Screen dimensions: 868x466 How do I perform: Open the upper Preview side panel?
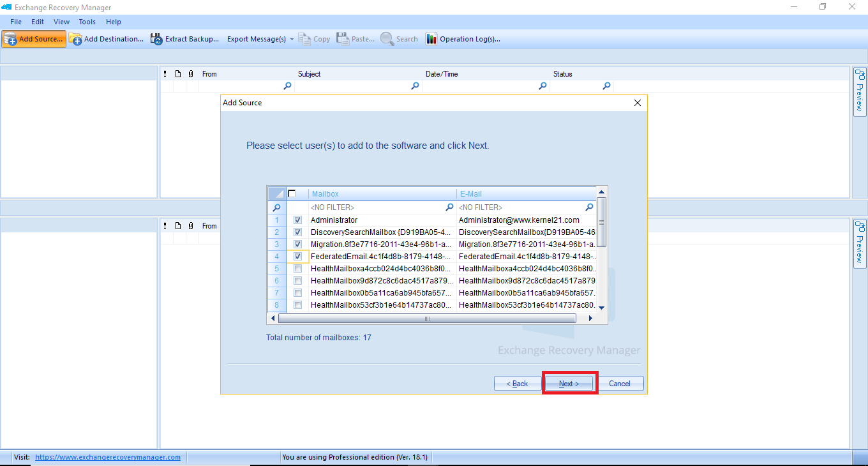pyautogui.click(x=860, y=92)
